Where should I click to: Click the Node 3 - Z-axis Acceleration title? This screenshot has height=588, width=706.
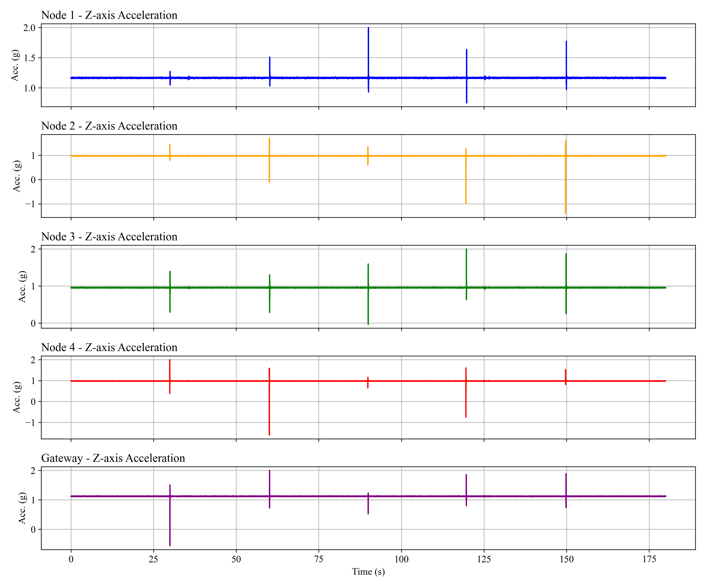tap(109, 237)
